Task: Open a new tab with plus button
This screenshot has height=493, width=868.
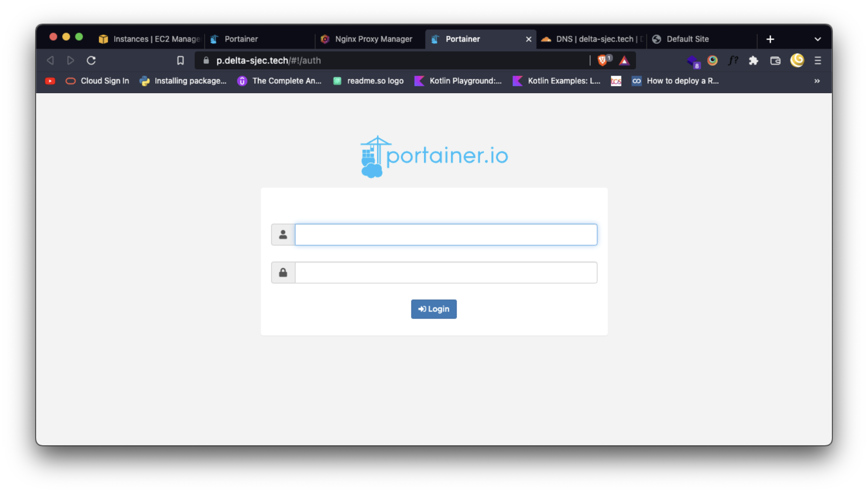Action: 770,39
